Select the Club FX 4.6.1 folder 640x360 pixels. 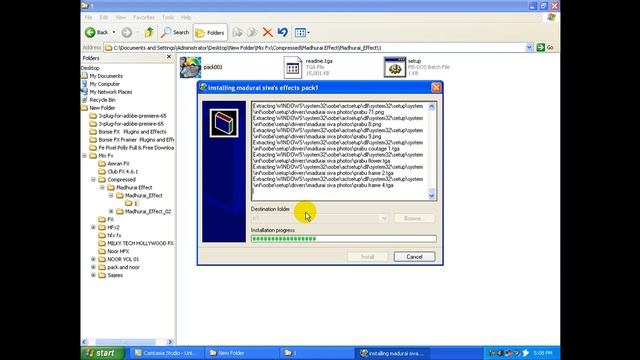(x=122, y=171)
